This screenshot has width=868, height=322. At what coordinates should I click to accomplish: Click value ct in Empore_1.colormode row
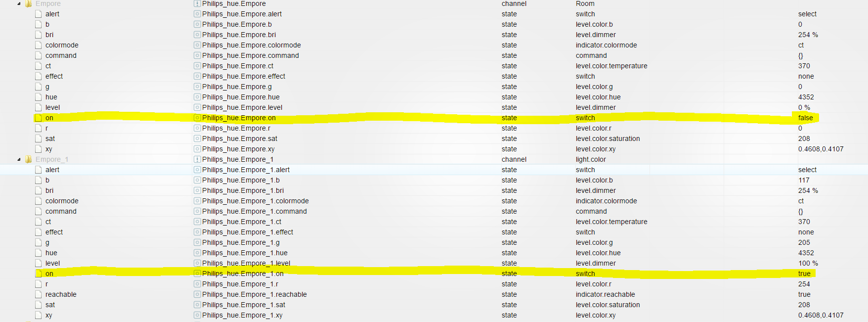[801, 201]
